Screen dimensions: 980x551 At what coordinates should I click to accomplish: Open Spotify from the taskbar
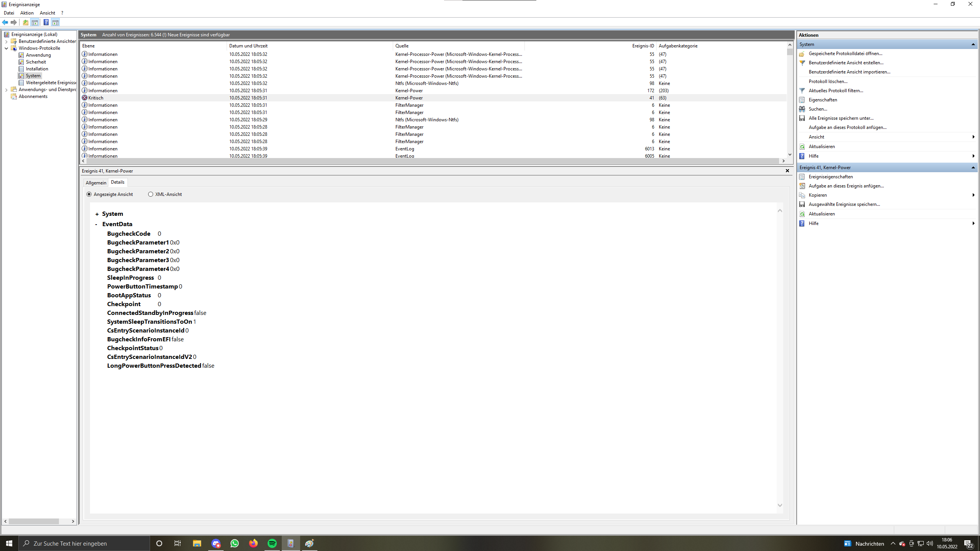tap(272, 543)
